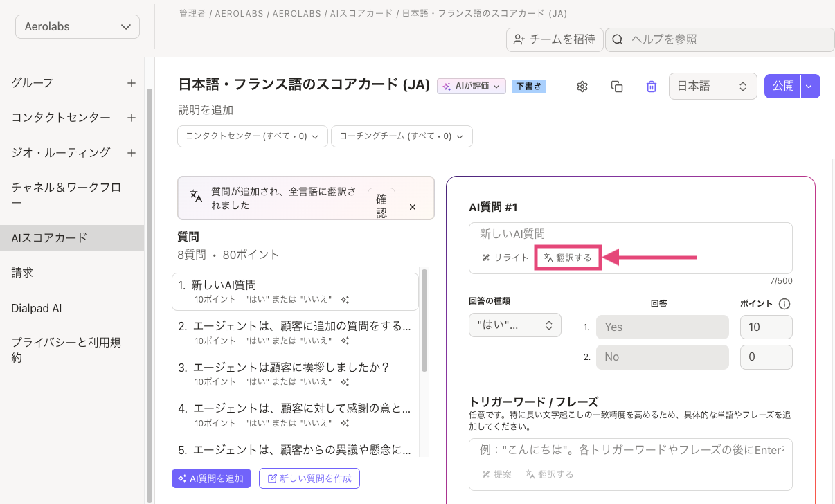Click the チームを招待 button
The width and height of the screenshot is (835, 504).
[555, 39]
